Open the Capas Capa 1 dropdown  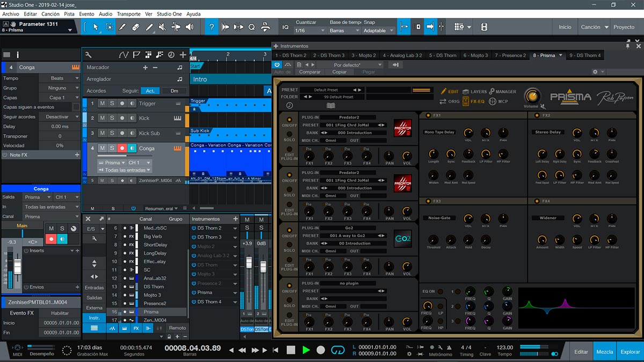(x=60, y=98)
